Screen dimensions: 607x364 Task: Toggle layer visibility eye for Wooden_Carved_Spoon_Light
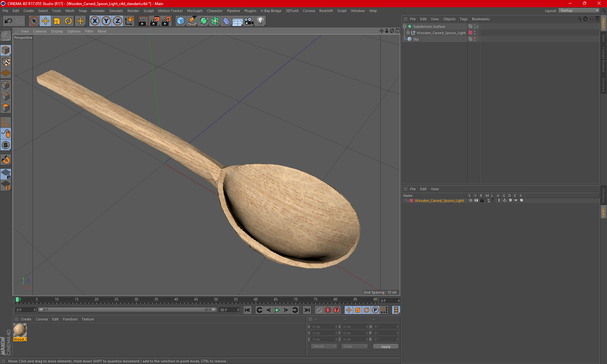476,200
